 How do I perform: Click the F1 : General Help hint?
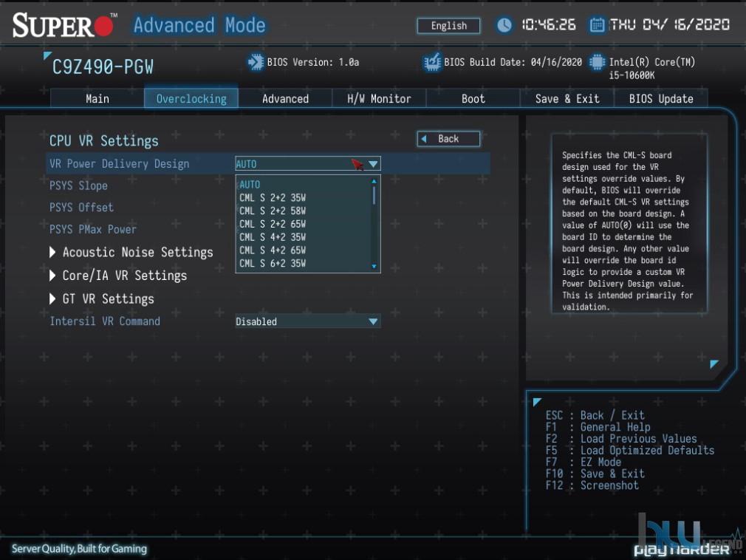(598, 427)
